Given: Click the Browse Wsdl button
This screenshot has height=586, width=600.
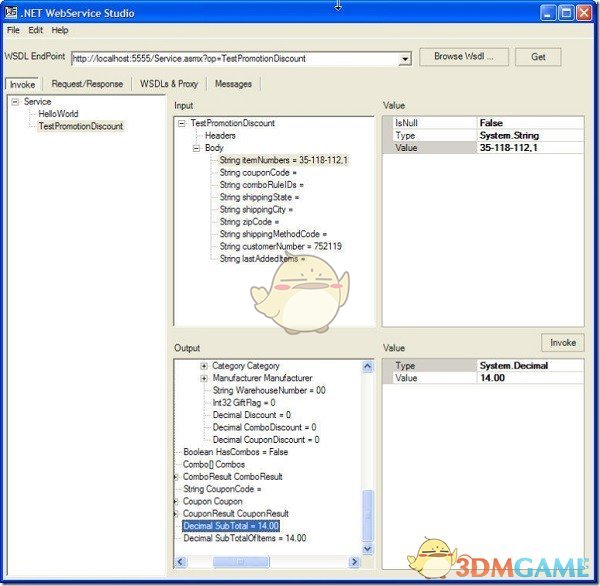Looking at the screenshot, I should click(x=464, y=57).
